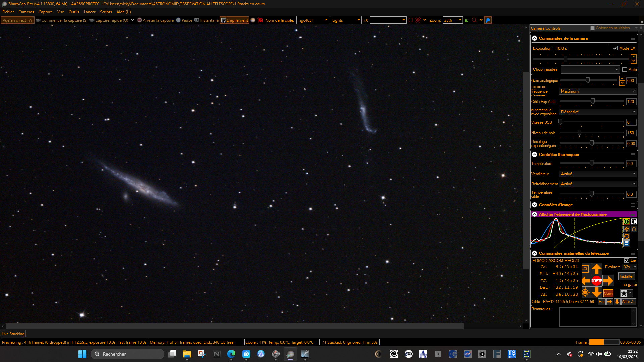Screen dimensions: 644x362
Task: Click the auto-stretch lightning bolt icon
Action: coord(626,229)
